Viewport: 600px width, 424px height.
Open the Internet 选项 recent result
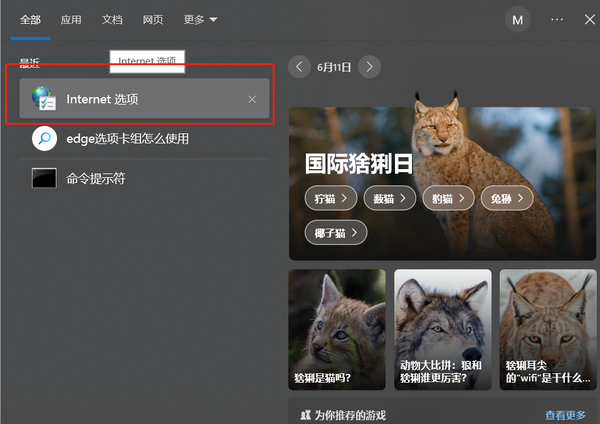(144, 99)
